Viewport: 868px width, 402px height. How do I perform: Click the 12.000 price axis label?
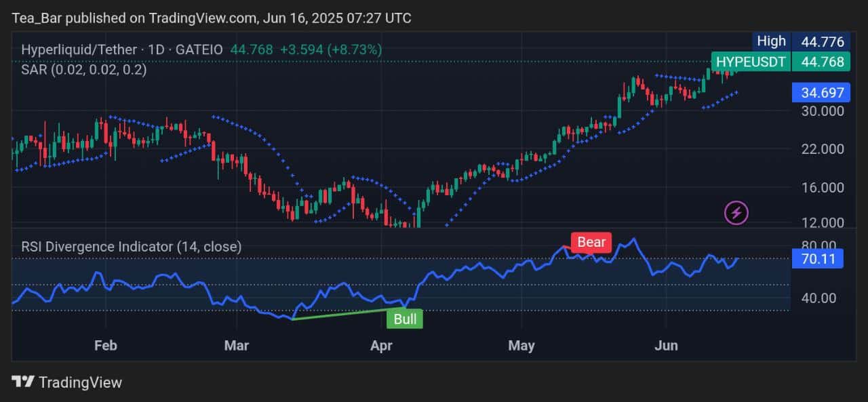coord(823,223)
